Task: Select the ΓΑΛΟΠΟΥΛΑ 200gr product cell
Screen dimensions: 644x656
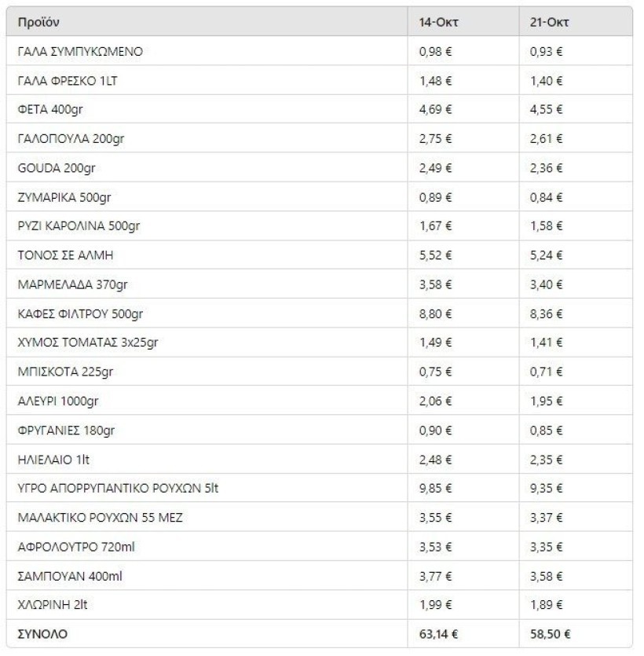Action: (71, 139)
